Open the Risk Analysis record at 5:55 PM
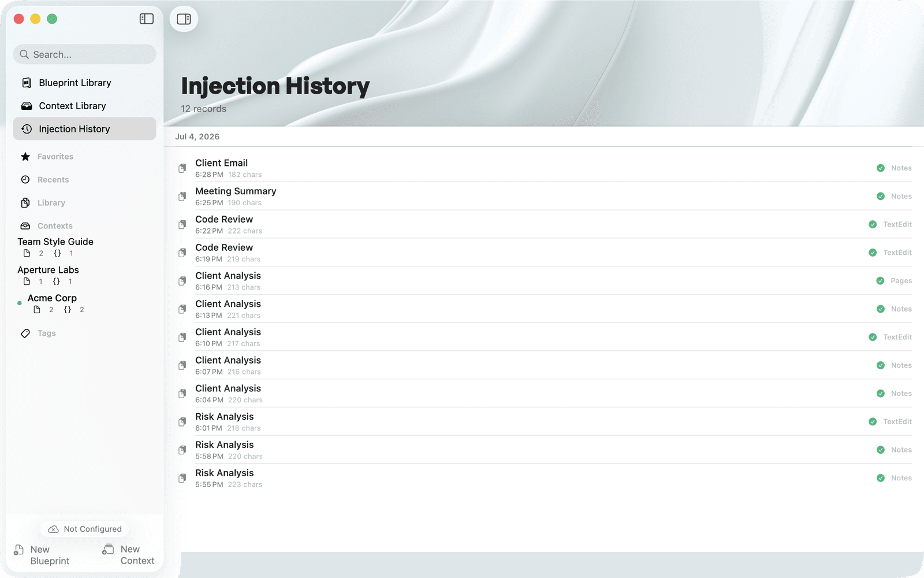 point(544,478)
